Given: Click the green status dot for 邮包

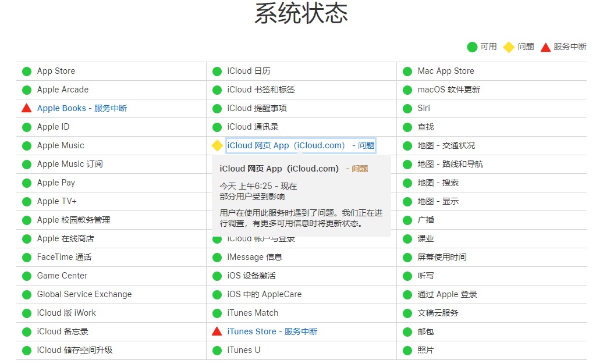Looking at the screenshot, I should (x=407, y=331).
